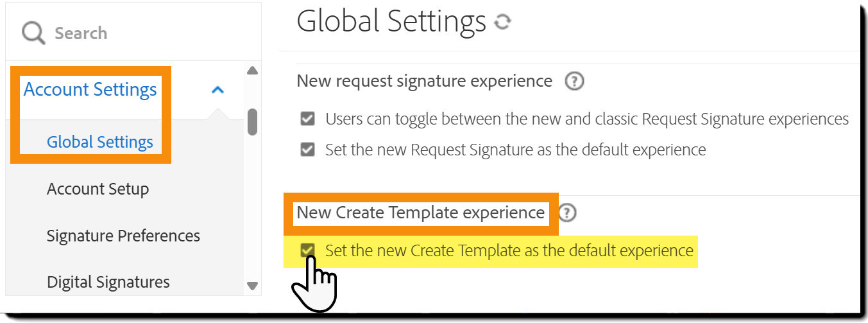Screen dimensions: 868x323
Task: Click the sidebar scrollbar thumb
Action: pos(252,122)
